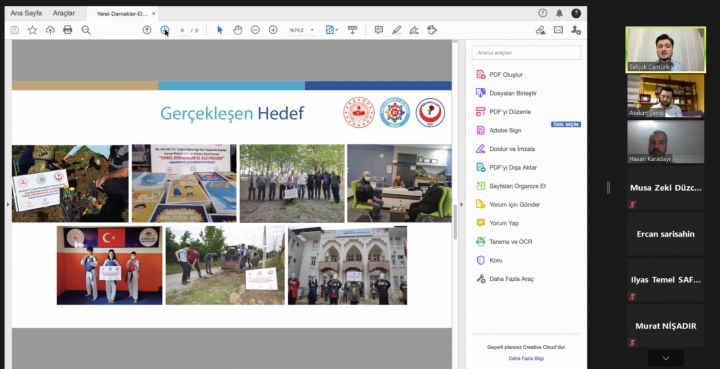
Task: Click the ÖZEL SEÇİM badge beside Adobe Sign
Action: [x=566, y=124]
